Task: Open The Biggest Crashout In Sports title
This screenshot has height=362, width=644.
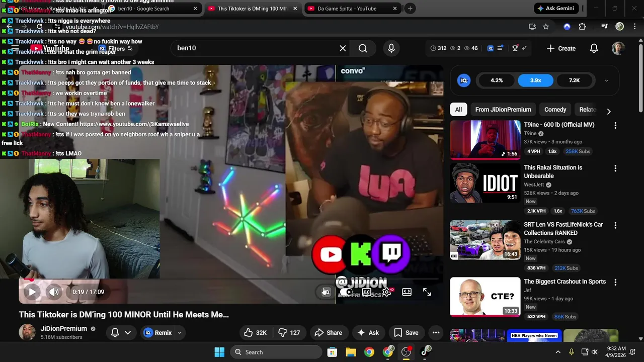Action: pos(565,282)
